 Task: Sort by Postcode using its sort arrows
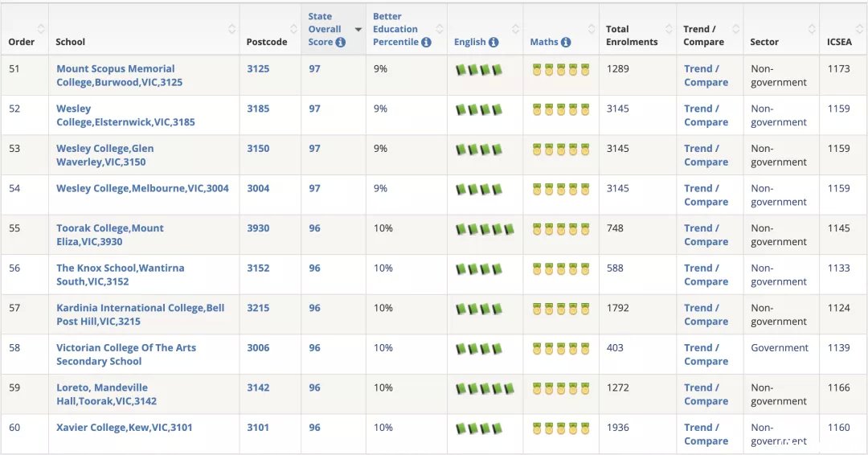294,29
